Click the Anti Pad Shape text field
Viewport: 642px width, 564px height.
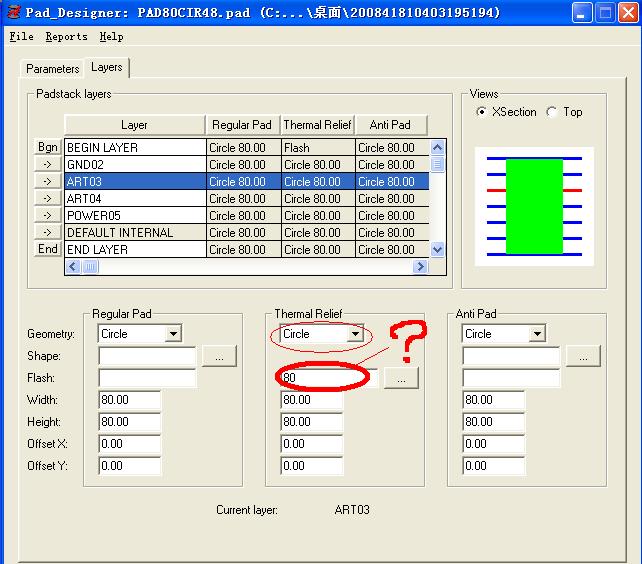(511, 356)
